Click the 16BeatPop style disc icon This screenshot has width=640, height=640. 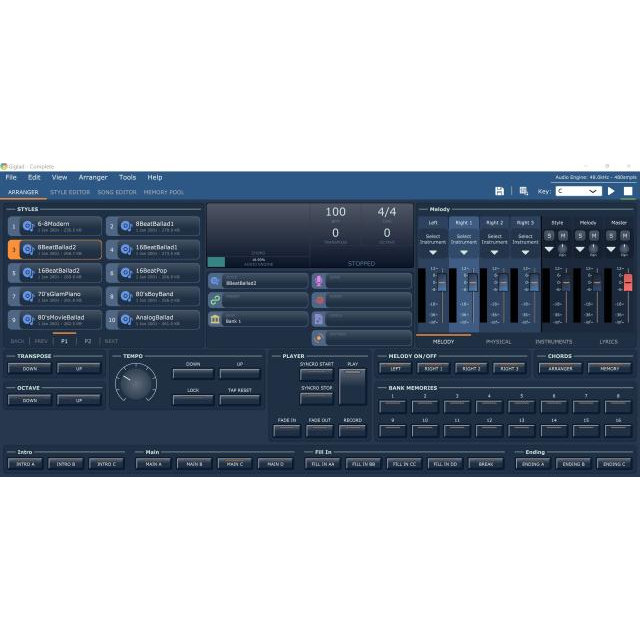pyautogui.click(x=126, y=273)
